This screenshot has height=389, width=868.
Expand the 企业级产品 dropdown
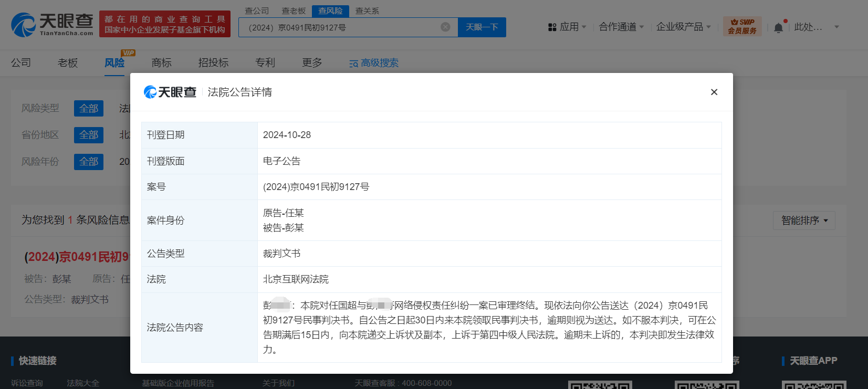tap(683, 27)
